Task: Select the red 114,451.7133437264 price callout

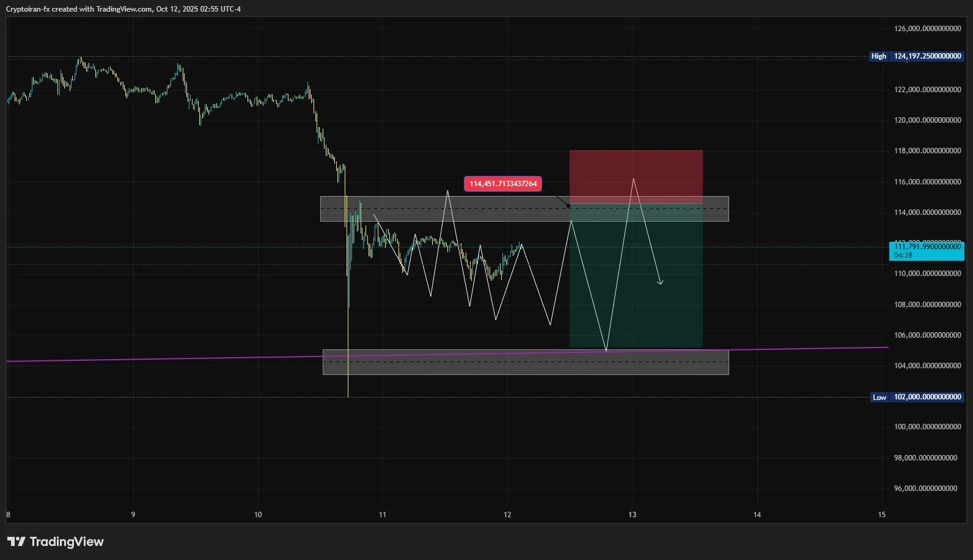Action: [x=503, y=184]
